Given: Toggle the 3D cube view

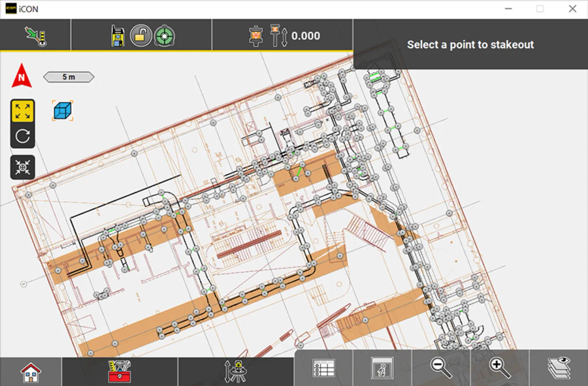Looking at the screenshot, I should coord(62,111).
